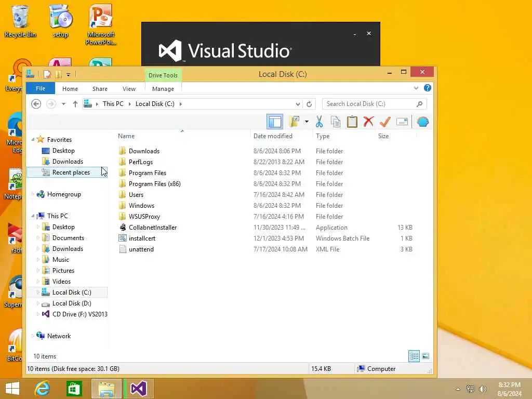The height and width of the screenshot is (399, 532).
Task: Expand the Network tree node
Action: tap(33, 336)
